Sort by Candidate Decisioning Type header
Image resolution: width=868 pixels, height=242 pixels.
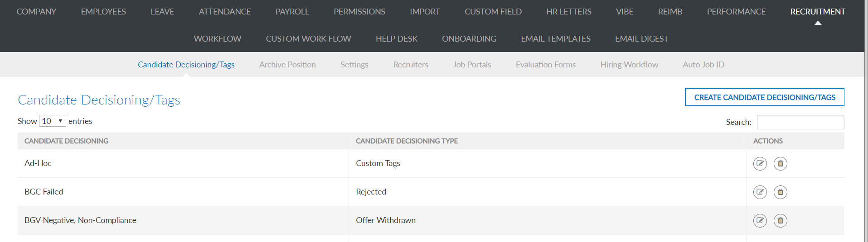tap(407, 141)
